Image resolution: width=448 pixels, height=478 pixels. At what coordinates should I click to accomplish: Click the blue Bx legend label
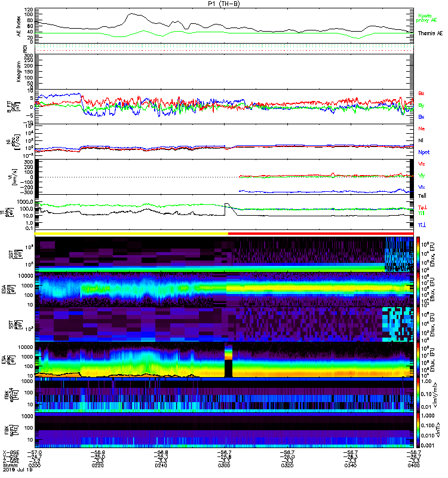coord(421,117)
